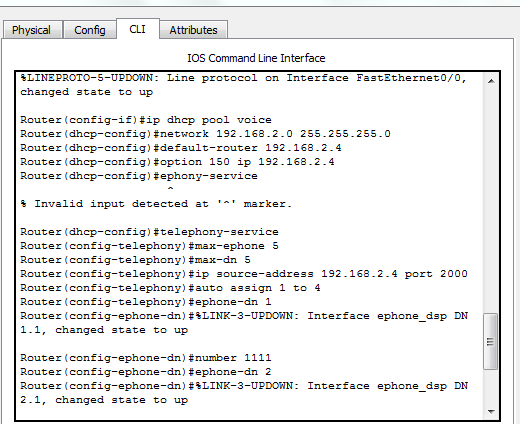
Task: Click the '2.1, changed state to up' line
Action: click(x=104, y=400)
